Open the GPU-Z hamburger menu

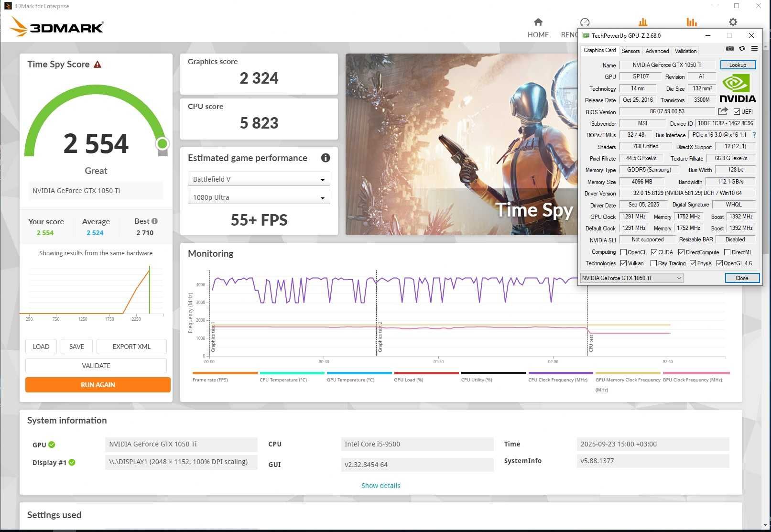(x=754, y=48)
